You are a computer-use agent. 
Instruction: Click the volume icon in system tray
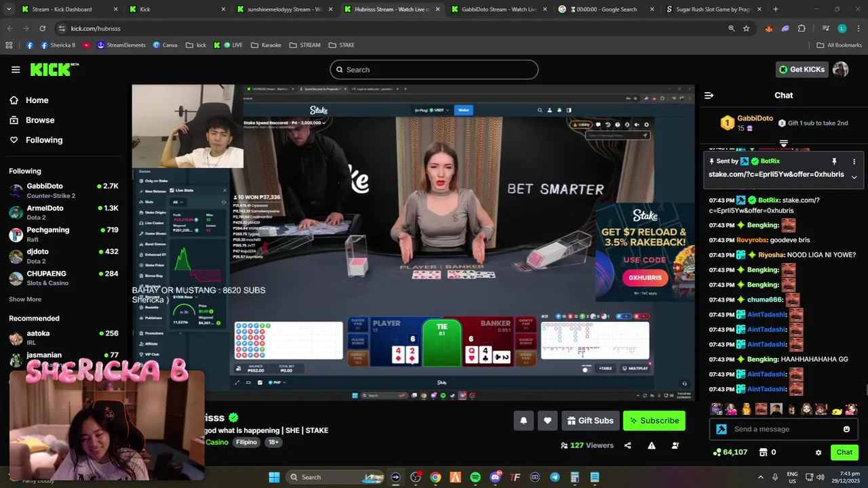pos(821,477)
